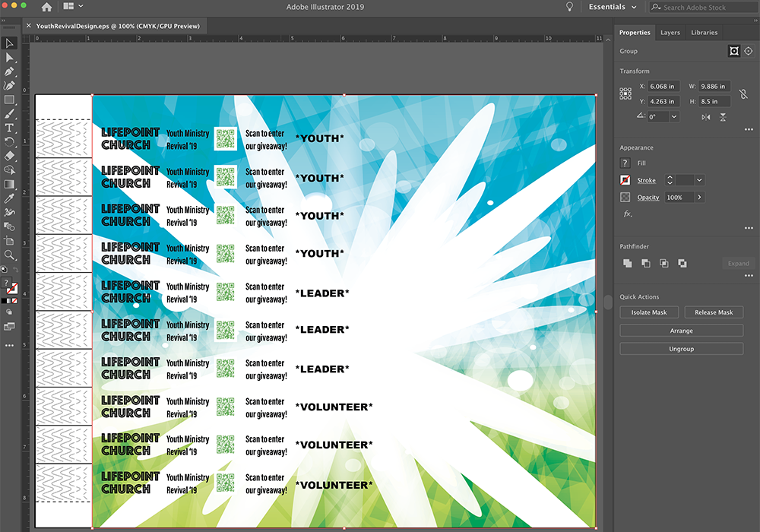Expand the opacity slider arrow
760x532 pixels.
tap(699, 197)
